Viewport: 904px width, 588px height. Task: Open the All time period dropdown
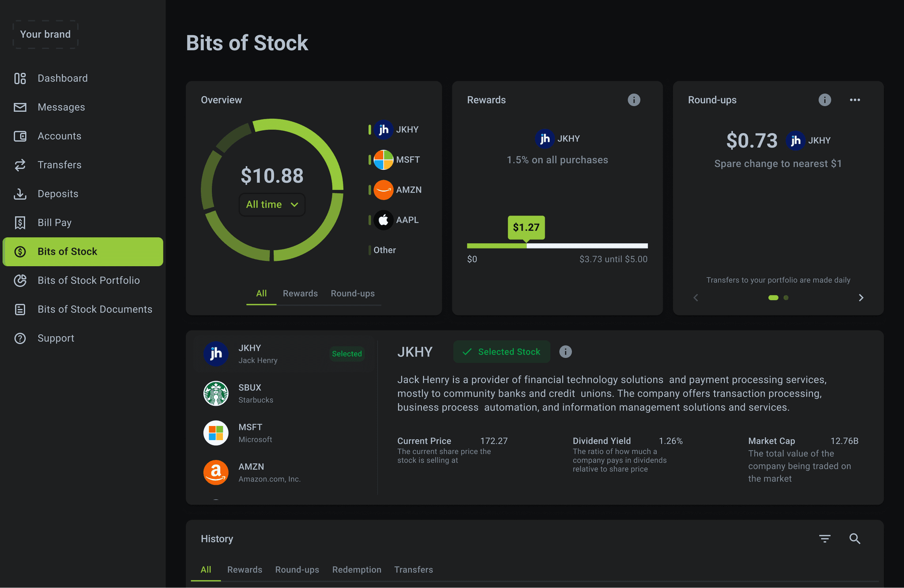click(x=271, y=204)
